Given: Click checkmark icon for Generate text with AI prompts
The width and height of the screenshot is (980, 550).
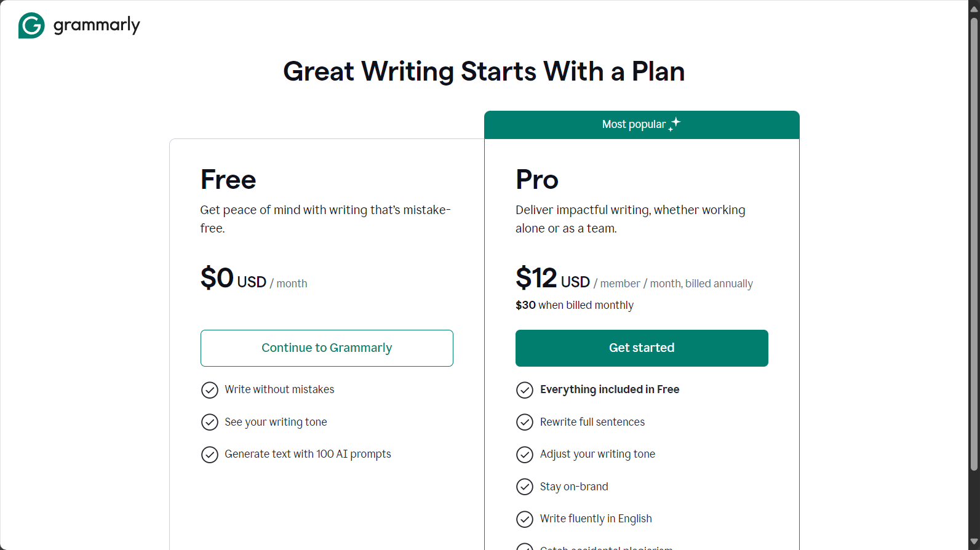Looking at the screenshot, I should [x=210, y=455].
